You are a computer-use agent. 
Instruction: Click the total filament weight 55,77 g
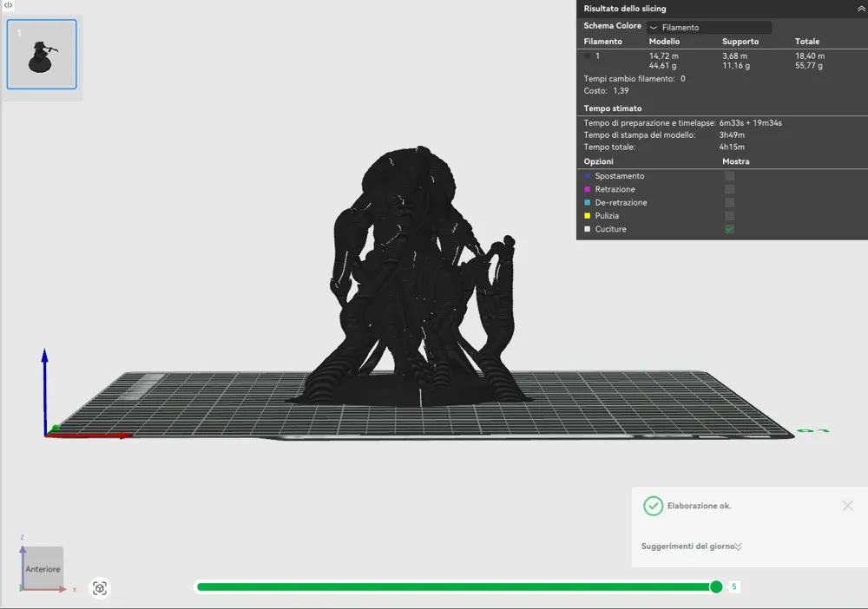point(809,66)
